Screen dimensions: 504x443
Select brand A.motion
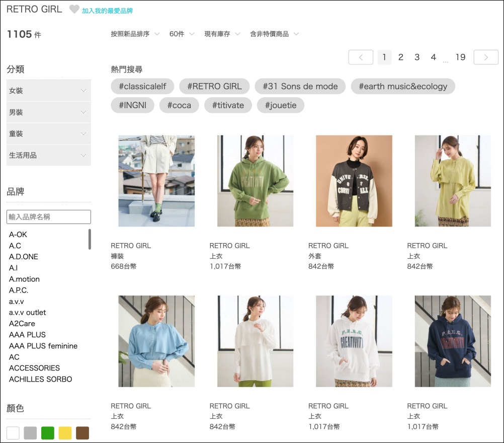(x=24, y=279)
